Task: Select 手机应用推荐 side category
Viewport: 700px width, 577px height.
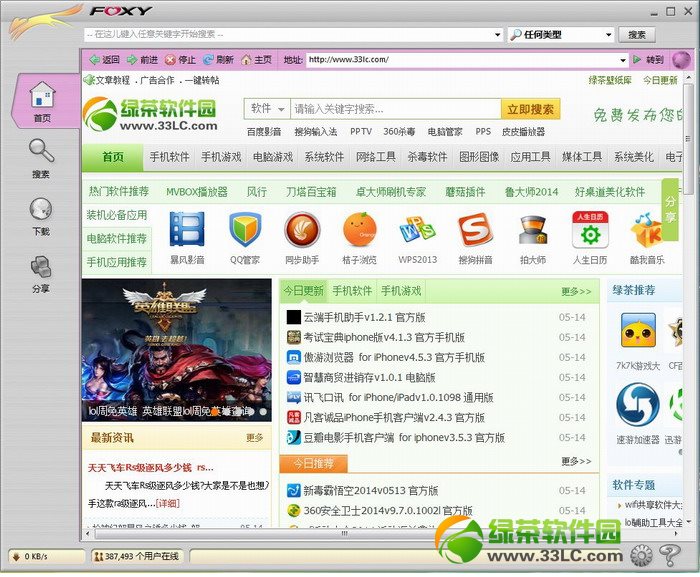Action: click(117, 262)
